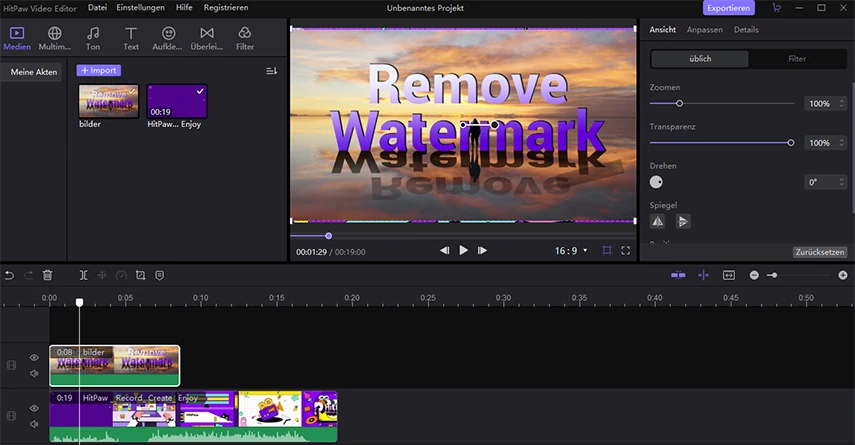Click the Drehen rotation dial
Image resolution: width=855 pixels, height=445 pixels.
pyautogui.click(x=656, y=182)
